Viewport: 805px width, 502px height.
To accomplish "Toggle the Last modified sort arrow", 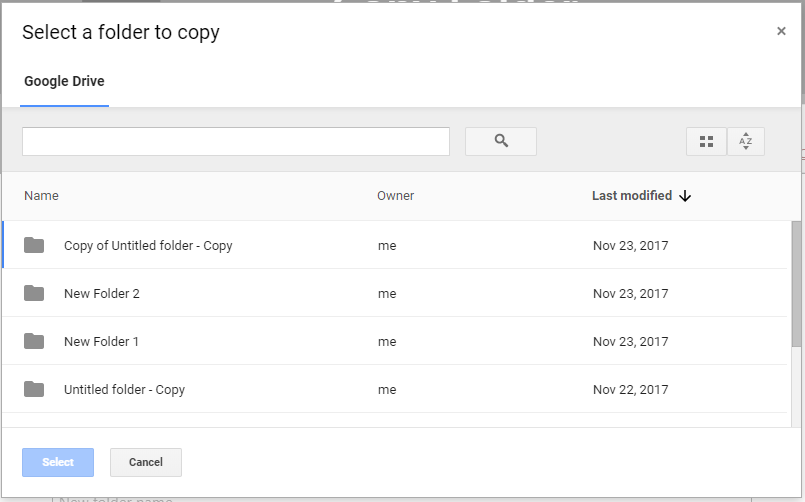I will point(685,196).
